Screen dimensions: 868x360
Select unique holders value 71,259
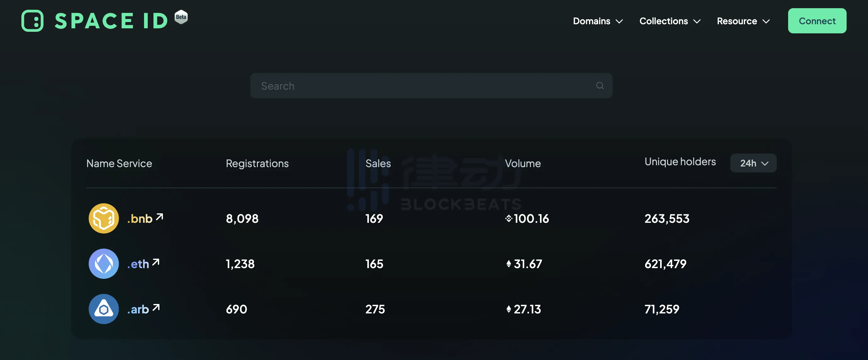662,309
